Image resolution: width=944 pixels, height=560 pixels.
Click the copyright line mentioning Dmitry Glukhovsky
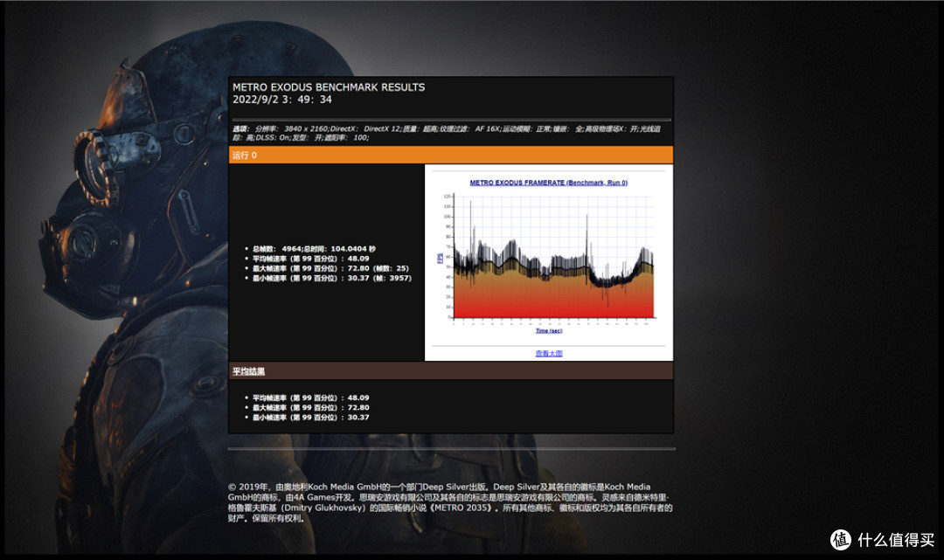[450, 508]
